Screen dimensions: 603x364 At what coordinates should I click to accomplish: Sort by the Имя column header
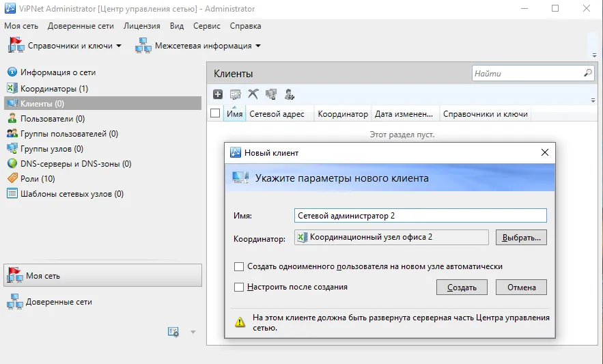point(235,114)
